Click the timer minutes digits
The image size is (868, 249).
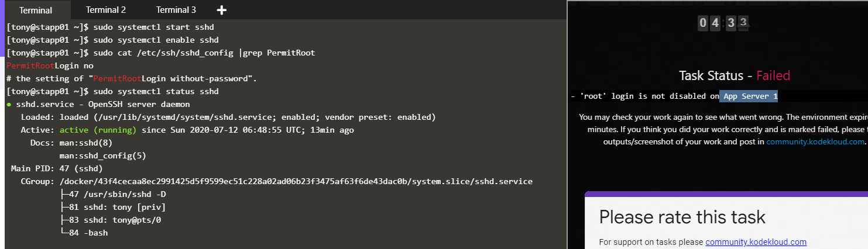pyautogui.click(x=709, y=23)
